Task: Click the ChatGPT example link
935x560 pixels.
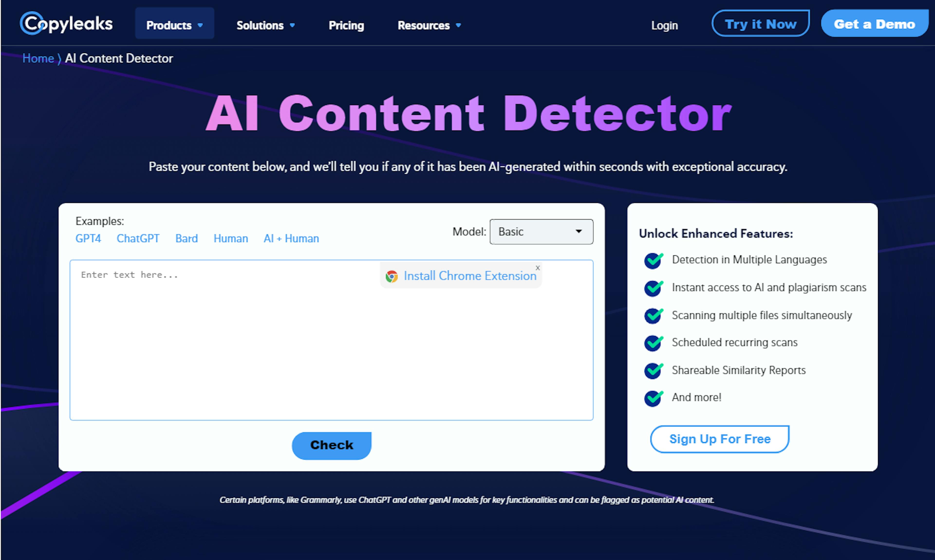Action: click(x=137, y=238)
